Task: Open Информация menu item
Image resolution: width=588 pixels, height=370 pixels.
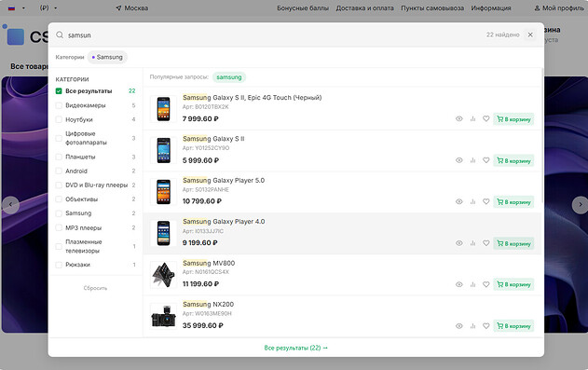Action: pyautogui.click(x=491, y=7)
